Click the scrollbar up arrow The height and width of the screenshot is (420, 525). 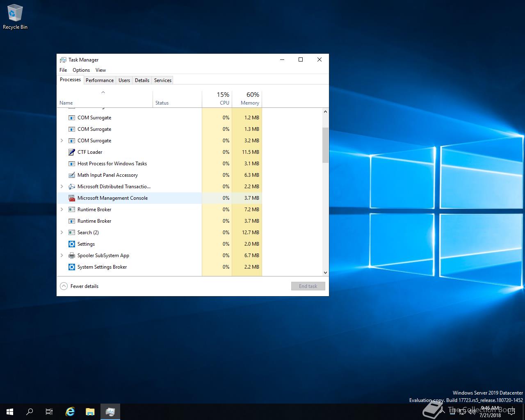tap(325, 112)
